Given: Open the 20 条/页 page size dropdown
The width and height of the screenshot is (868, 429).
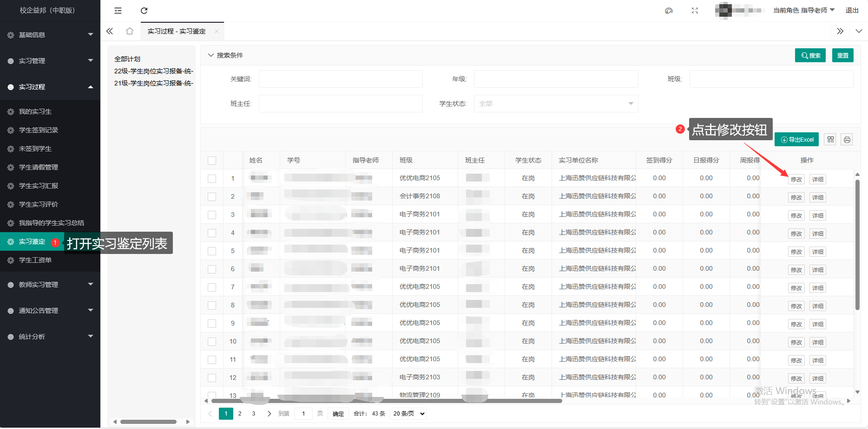Looking at the screenshot, I should coord(409,414).
